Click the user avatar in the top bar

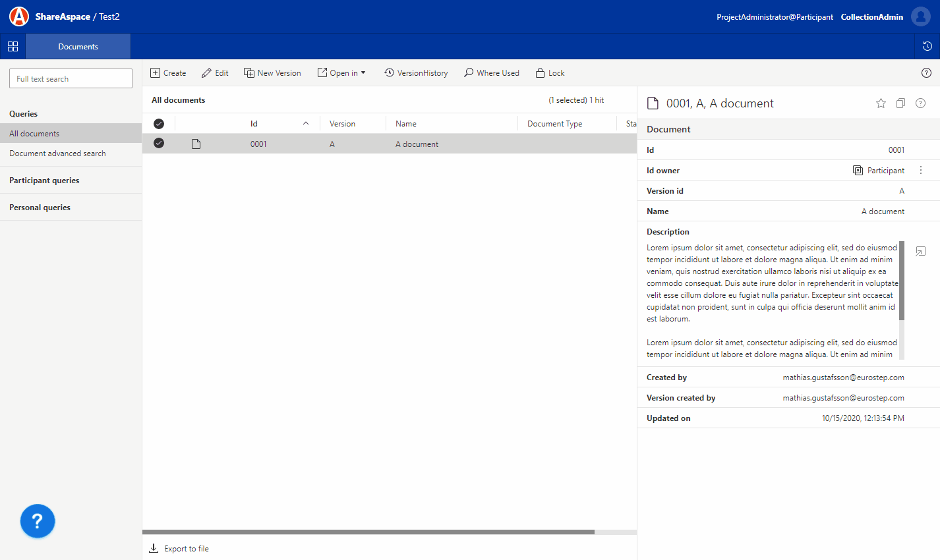pyautogui.click(x=920, y=16)
